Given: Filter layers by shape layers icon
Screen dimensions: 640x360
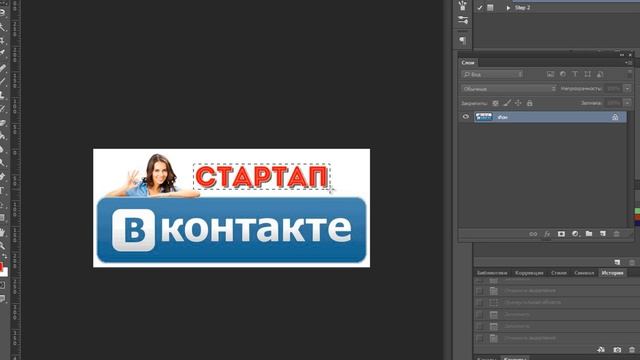Looking at the screenshot, I should [587, 74].
